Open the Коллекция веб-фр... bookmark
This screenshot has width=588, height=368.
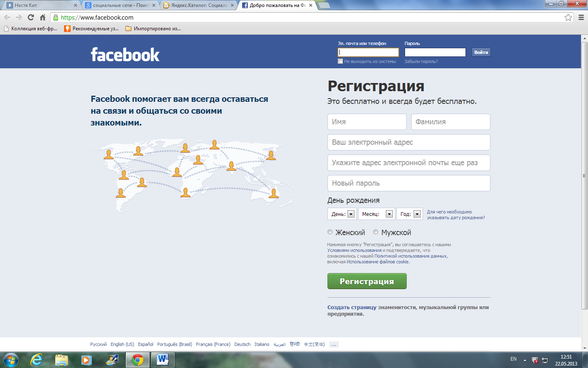pos(31,29)
